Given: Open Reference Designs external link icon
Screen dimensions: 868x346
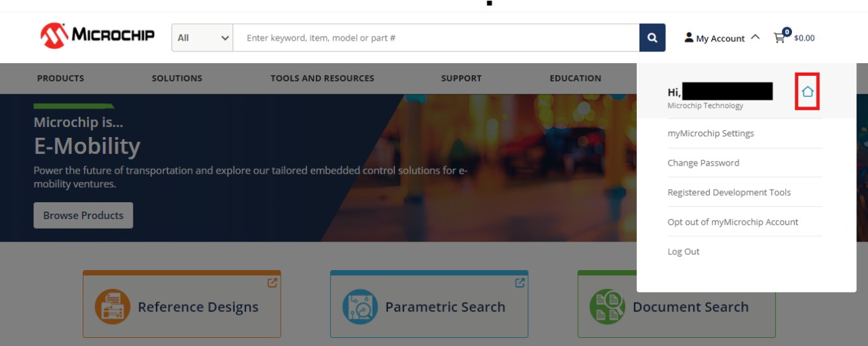Looking at the screenshot, I should click(x=272, y=283).
